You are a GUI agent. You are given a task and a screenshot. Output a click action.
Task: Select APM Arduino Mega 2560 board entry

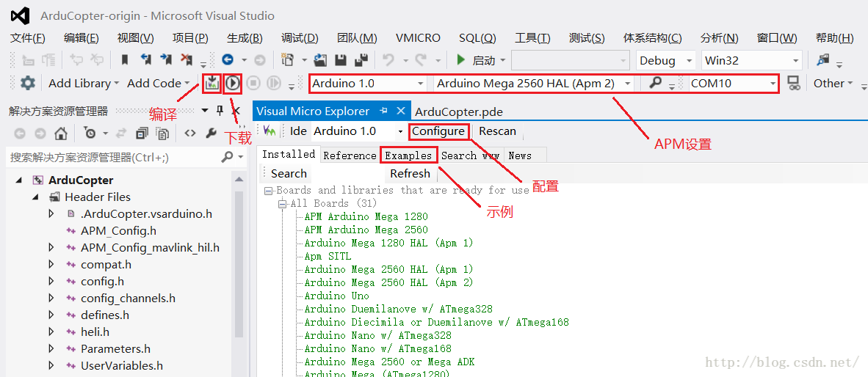366,230
